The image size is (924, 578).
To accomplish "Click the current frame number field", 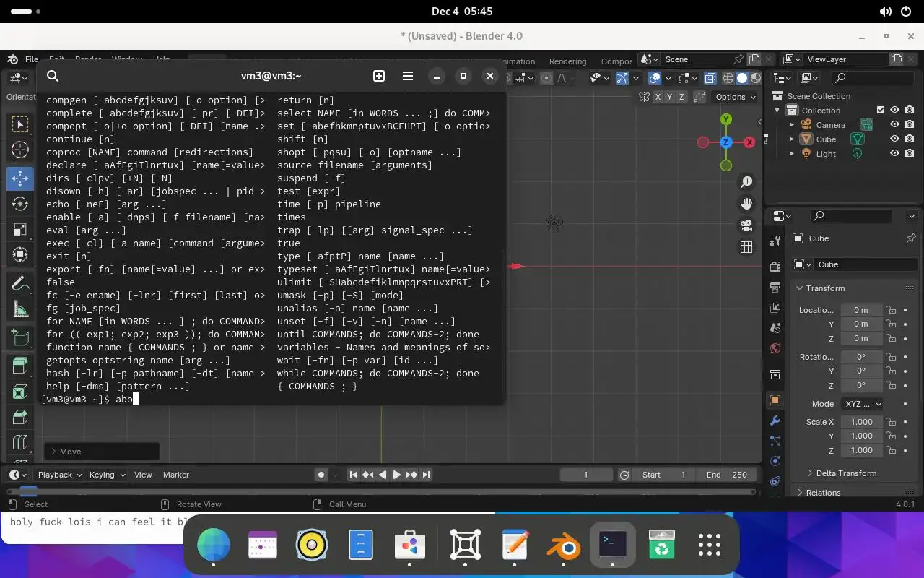I will [586, 475].
